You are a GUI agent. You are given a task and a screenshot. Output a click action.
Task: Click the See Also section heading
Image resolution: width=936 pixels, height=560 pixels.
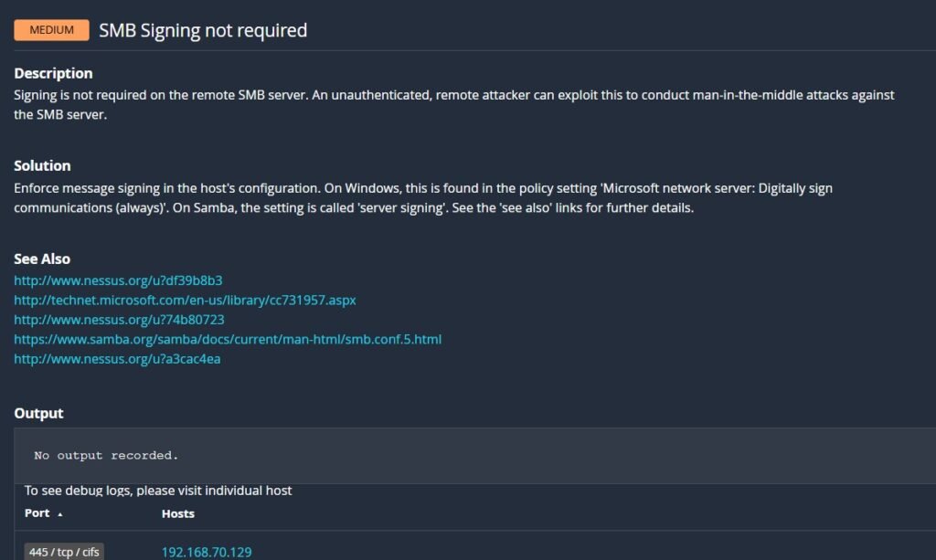coord(42,259)
